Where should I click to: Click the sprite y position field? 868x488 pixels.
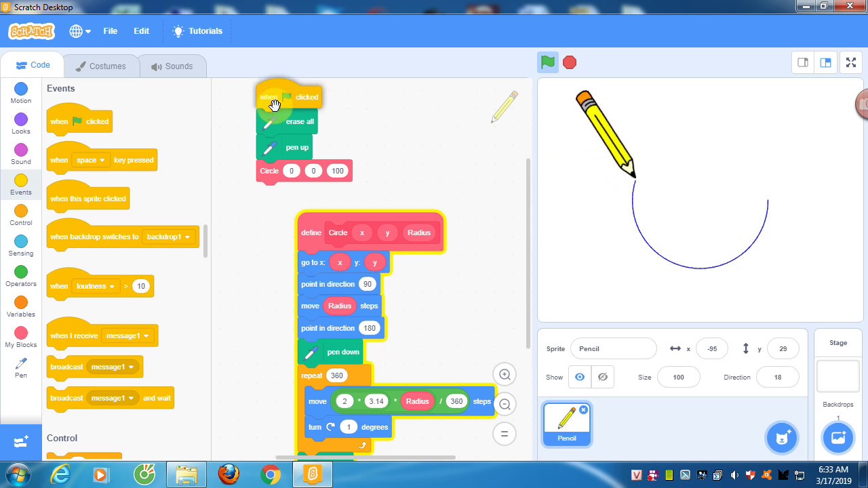pos(783,348)
